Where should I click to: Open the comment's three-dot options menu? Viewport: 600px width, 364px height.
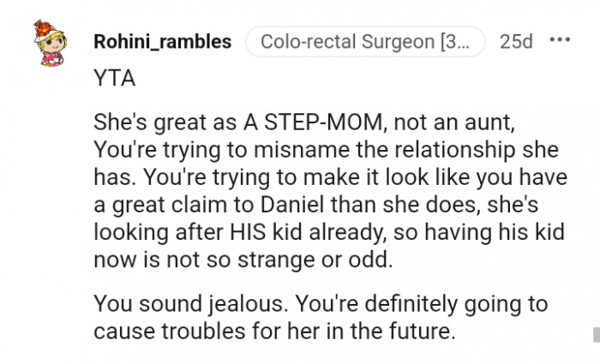pyautogui.click(x=559, y=41)
